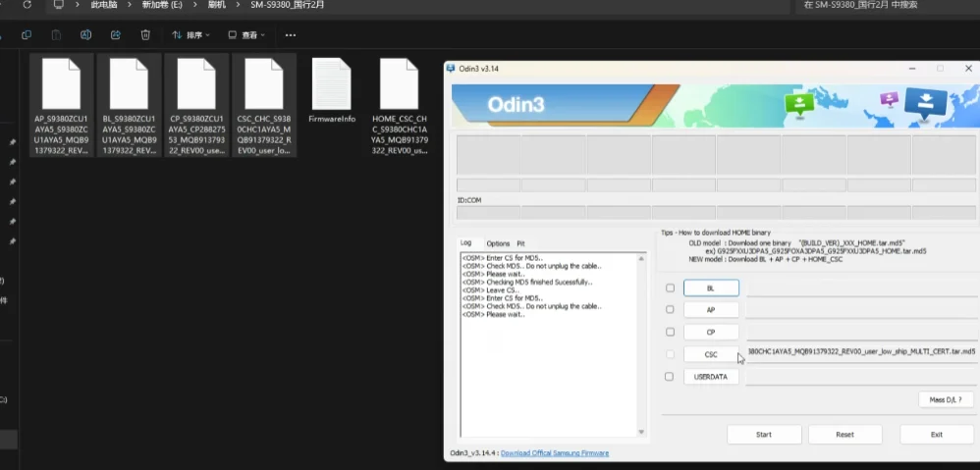The height and width of the screenshot is (470, 980).
Task: Select the AP_S9380ZCU1AYA5 file icon
Action: point(61,83)
